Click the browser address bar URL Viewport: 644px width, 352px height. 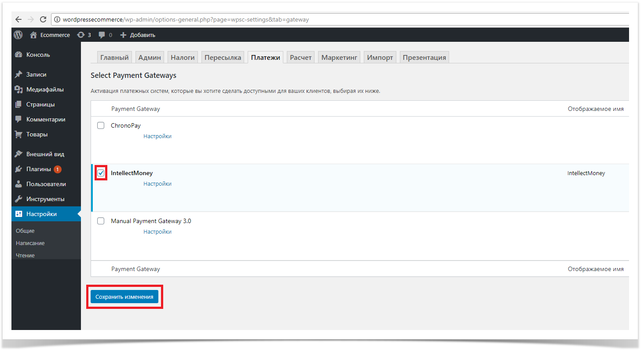click(x=186, y=19)
